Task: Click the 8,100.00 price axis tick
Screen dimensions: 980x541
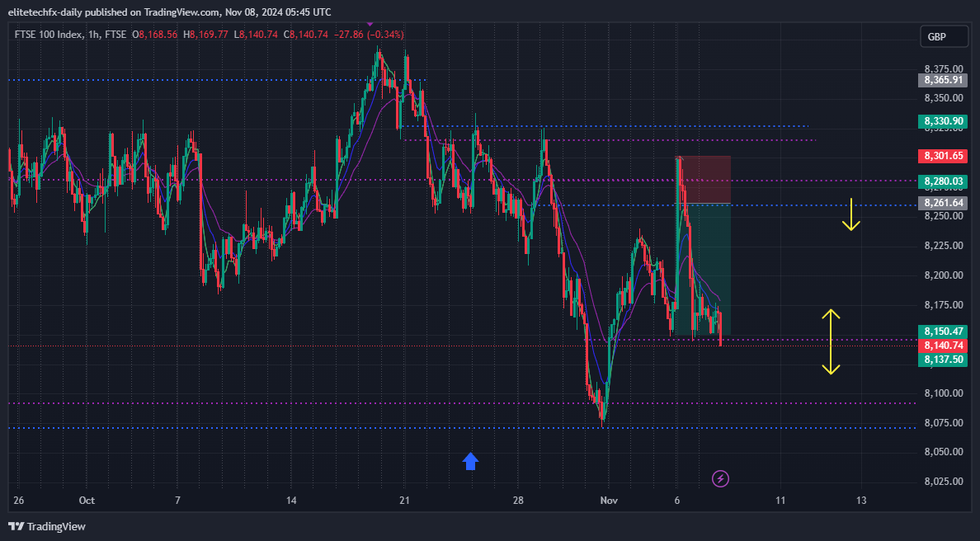Action: (944, 393)
